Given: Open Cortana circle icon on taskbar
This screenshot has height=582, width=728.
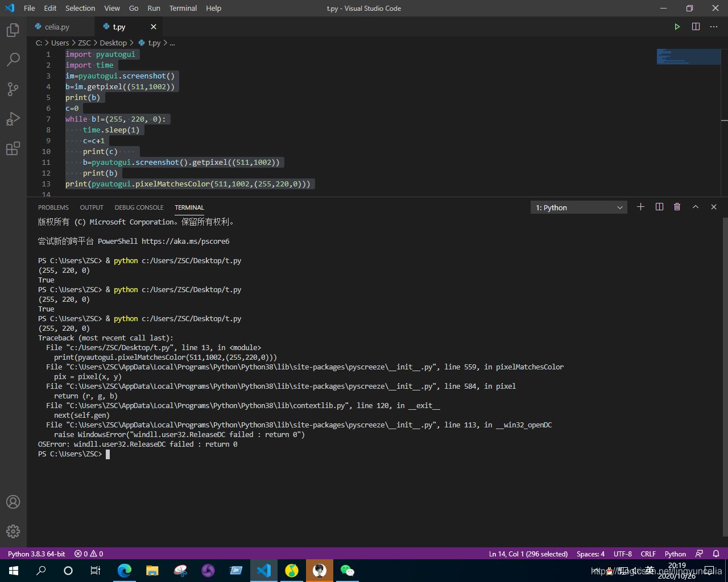Looking at the screenshot, I should coord(68,571).
